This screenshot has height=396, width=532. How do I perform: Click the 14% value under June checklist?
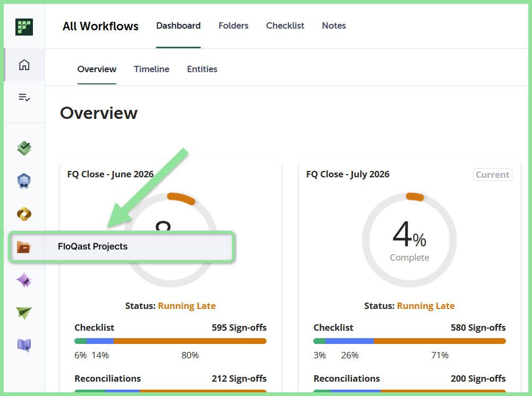(x=100, y=355)
